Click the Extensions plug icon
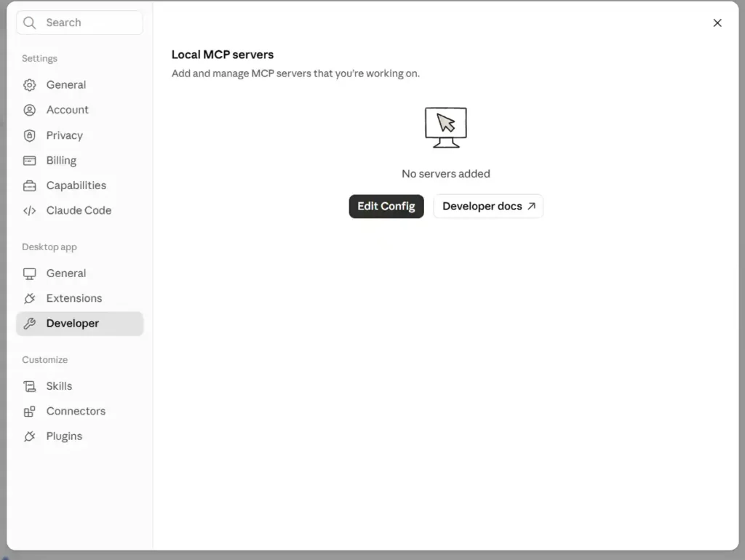 29,298
